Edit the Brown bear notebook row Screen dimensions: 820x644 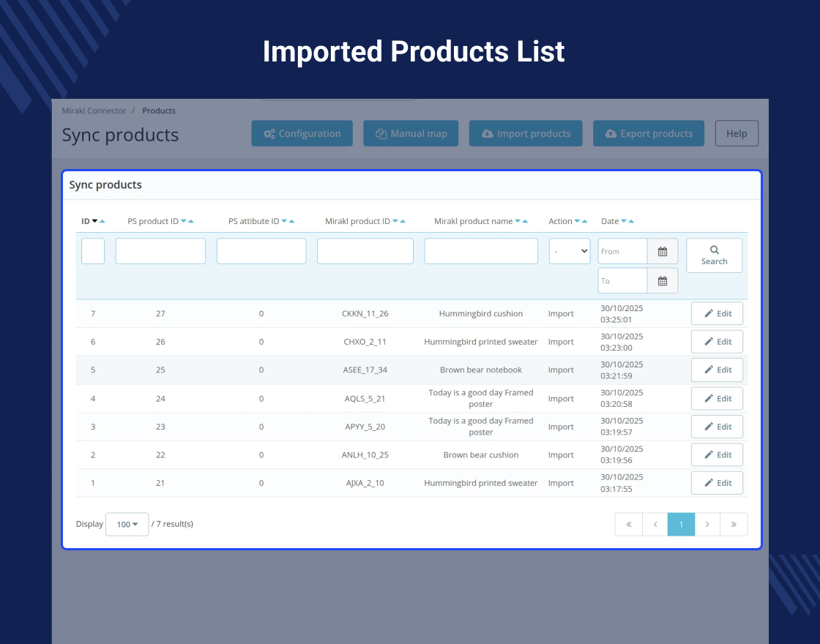(x=717, y=370)
